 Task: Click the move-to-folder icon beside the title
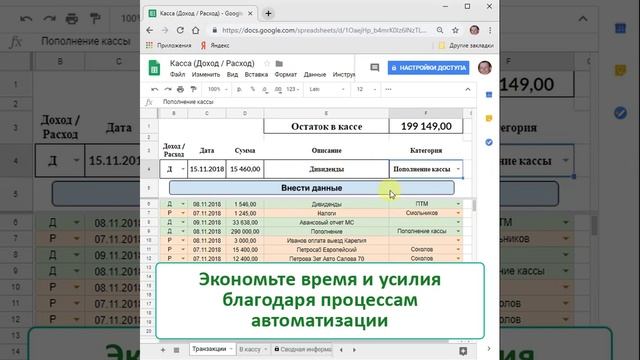(x=279, y=64)
